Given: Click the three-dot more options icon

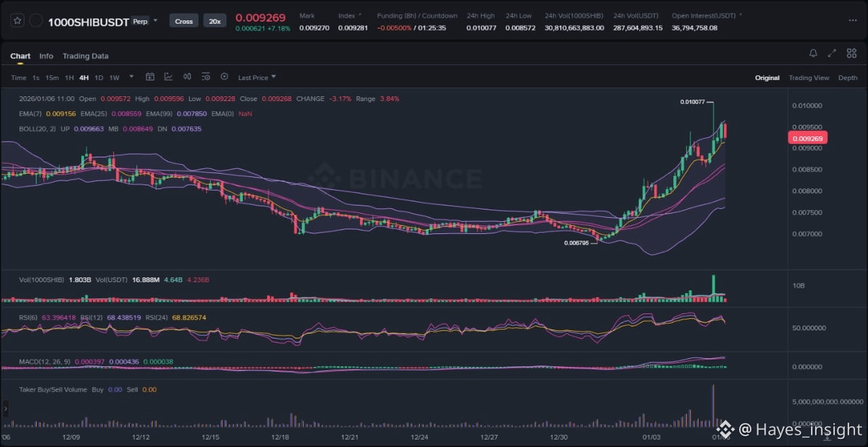Looking at the screenshot, I should tap(852, 21).
